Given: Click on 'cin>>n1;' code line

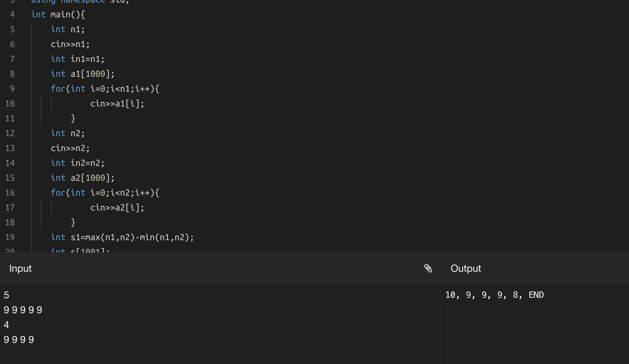Looking at the screenshot, I should tap(70, 44).
